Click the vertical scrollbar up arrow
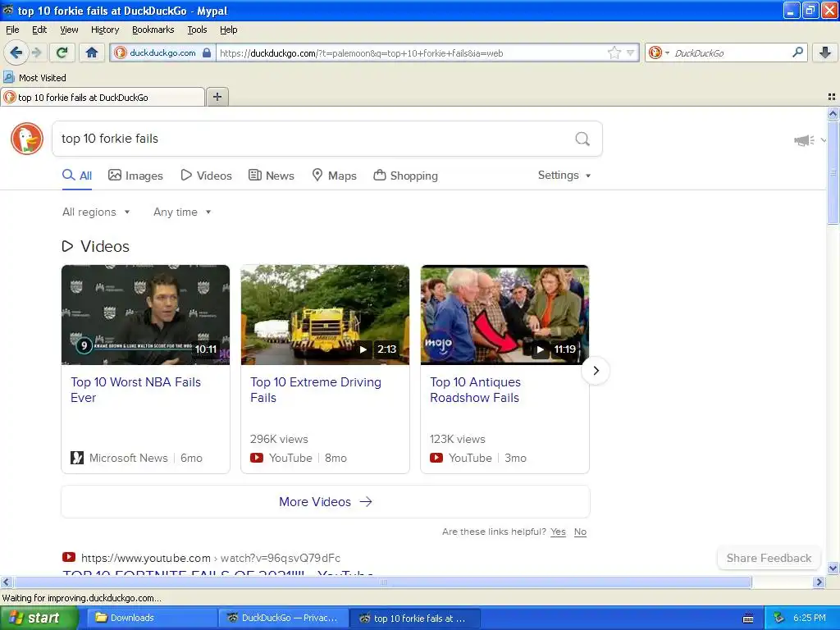 pyautogui.click(x=833, y=113)
